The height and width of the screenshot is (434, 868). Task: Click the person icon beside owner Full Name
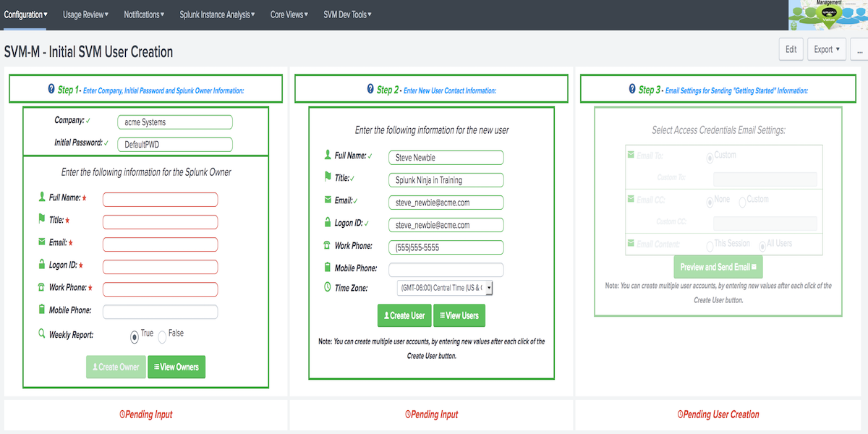(x=41, y=197)
